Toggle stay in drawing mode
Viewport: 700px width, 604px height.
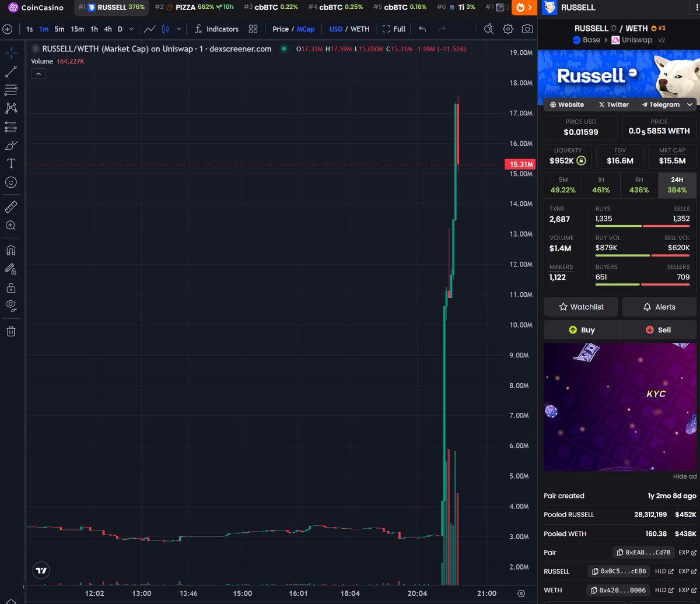(x=11, y=269)
